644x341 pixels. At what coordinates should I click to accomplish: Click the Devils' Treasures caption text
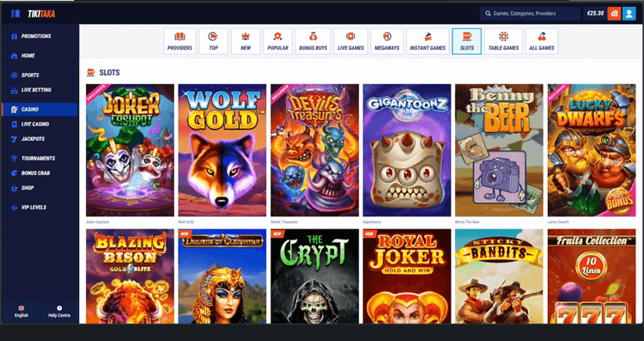pyautogui.click(x=284, y=222)
